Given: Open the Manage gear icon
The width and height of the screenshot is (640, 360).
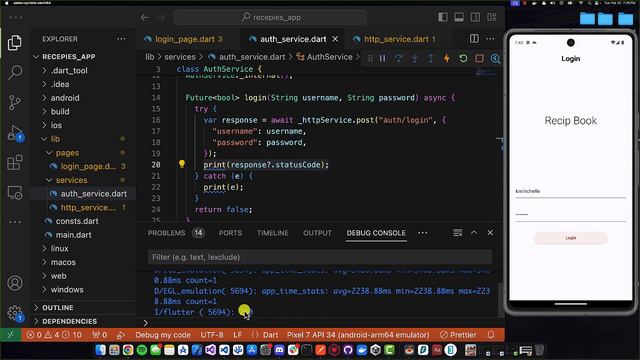Looking at the screenshot, I should click(15, 313).
